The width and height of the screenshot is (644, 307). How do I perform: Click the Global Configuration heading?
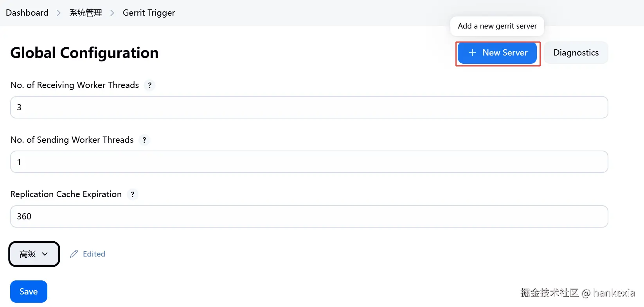coord(85,53)
